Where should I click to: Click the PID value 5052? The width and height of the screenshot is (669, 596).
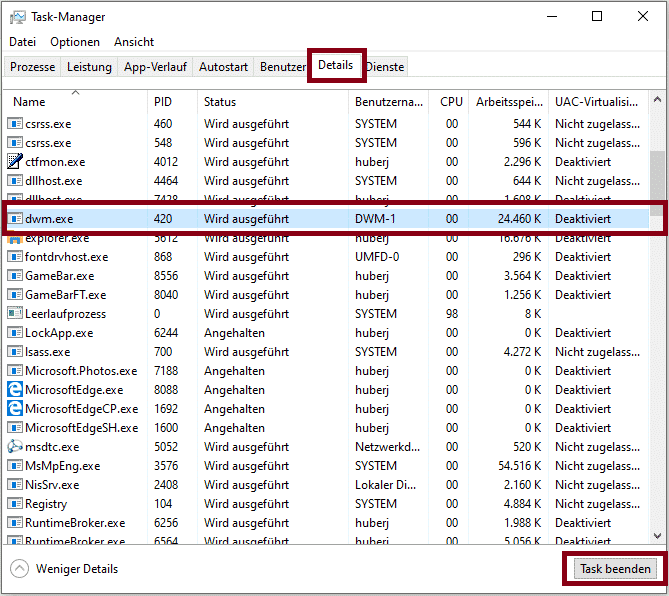click(x=166, y=447)
